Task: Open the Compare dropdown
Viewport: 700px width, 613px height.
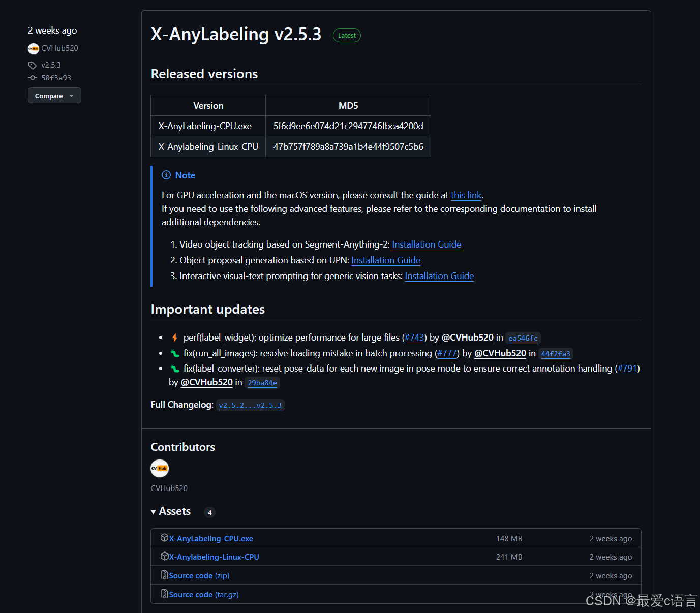Action: pos(54,96)
